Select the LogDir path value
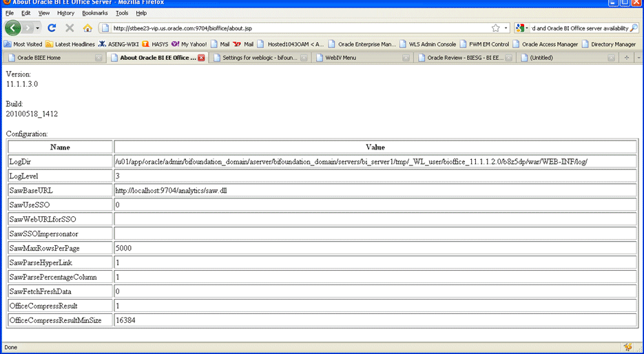Screen dimensions: 644x354 coord(351,162)
